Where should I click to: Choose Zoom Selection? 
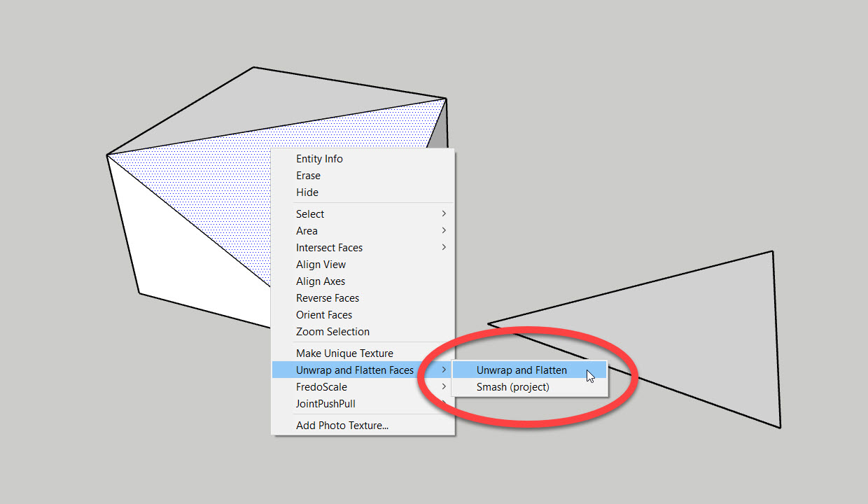tap(332, 332)
